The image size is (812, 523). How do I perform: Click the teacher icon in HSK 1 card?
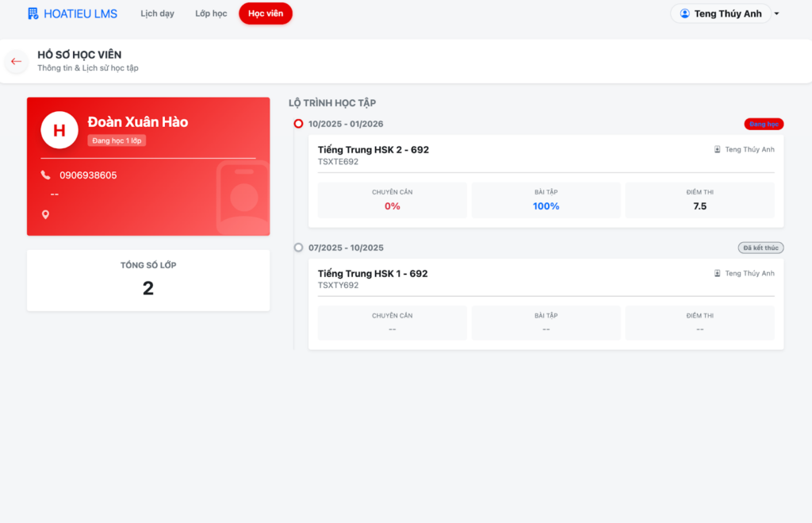click(x=718, y=273)
